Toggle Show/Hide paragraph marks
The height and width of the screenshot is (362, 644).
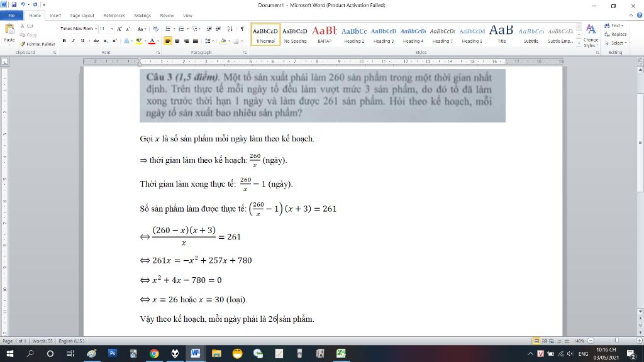[x=242, y=29]
